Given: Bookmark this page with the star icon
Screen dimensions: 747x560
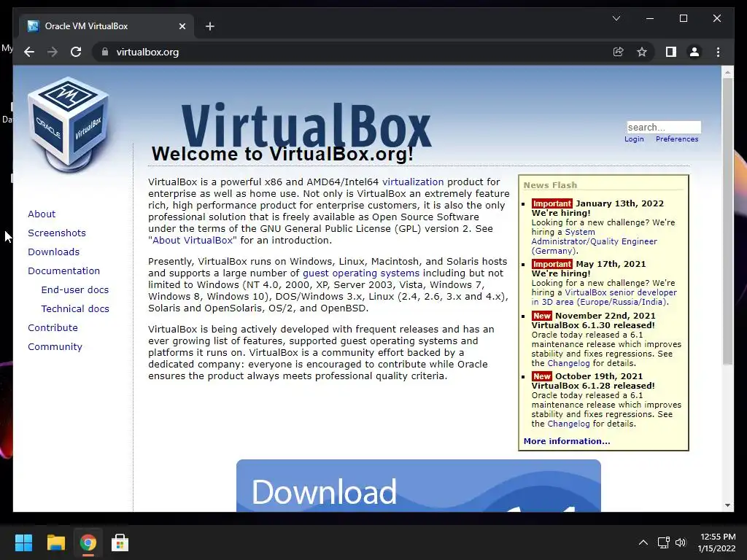Looking at the screenshot, I should (642, 52).
